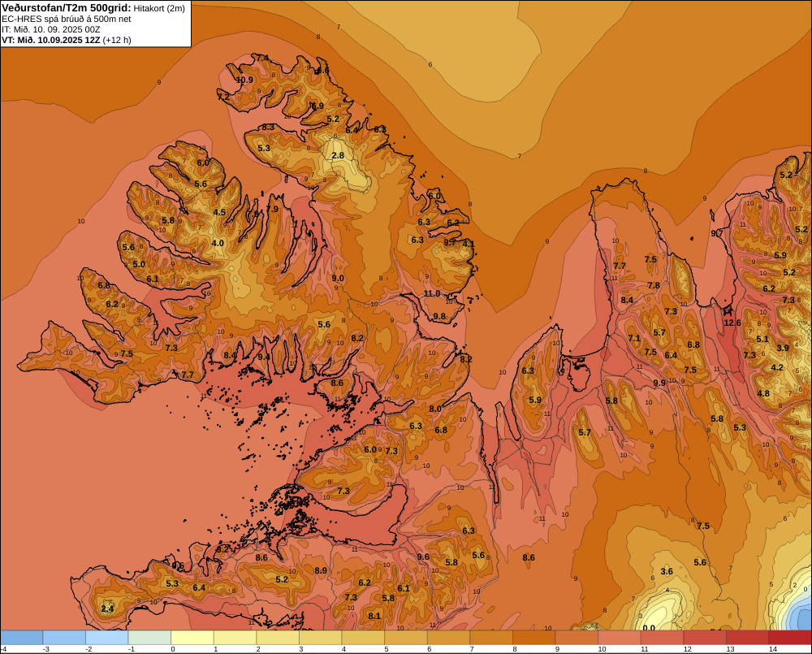Click the 7.2 temperature value on the map
Screen dimensions: 812x654
[x=223, y=97]
